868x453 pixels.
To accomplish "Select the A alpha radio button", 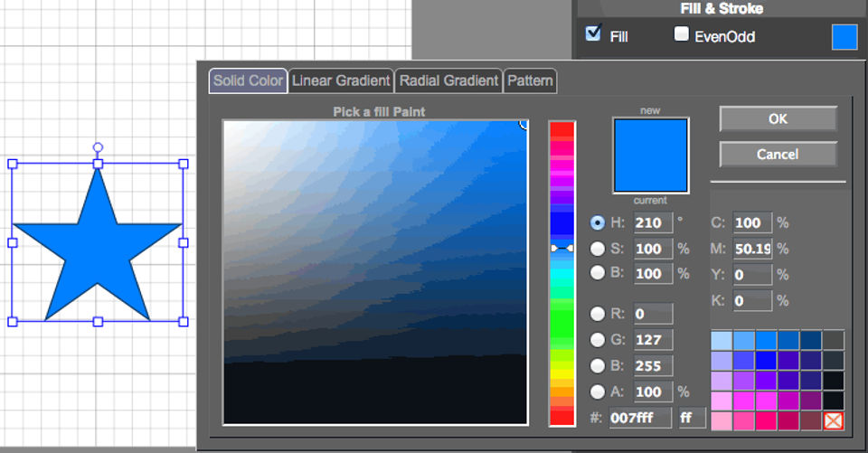I will (598, 392).
